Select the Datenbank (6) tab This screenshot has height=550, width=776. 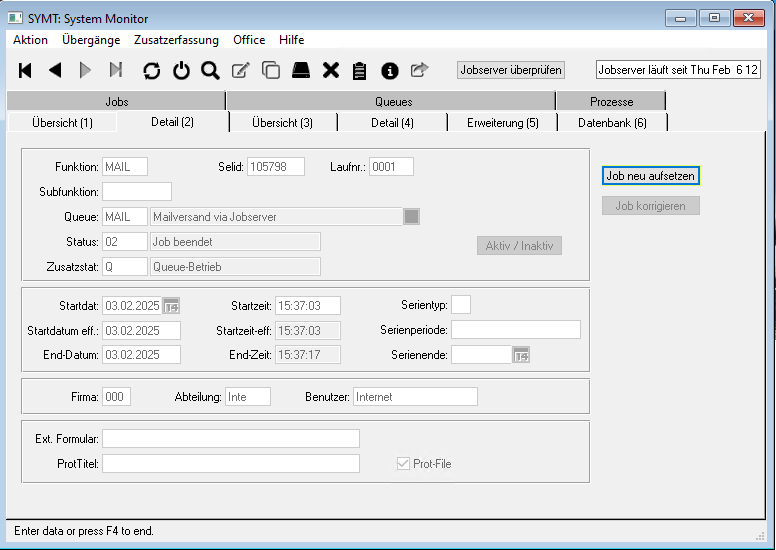pos(612,122)
